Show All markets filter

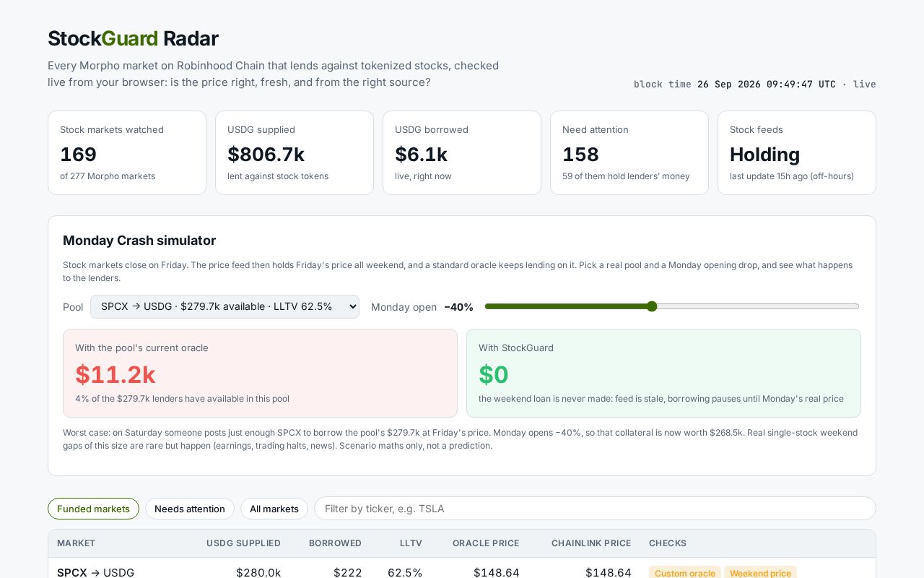(x=274, y=509)
